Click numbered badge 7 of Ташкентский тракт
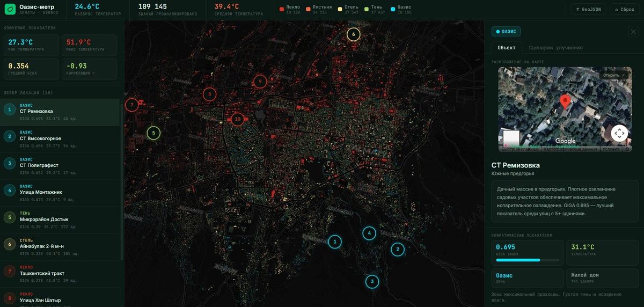 (x=10, y=272)
